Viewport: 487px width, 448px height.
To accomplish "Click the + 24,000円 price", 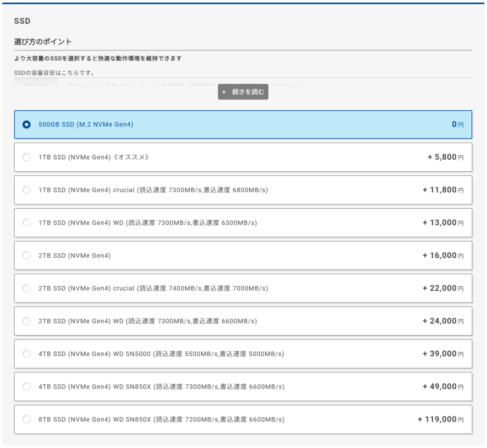I will 443,321.
